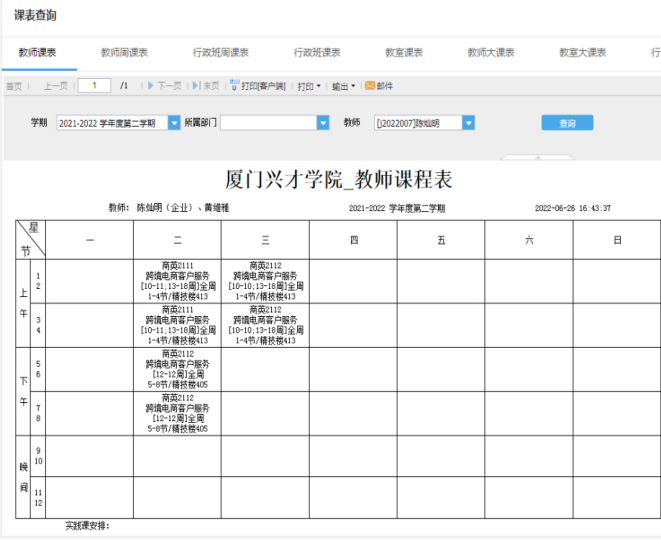This screenshot has width=661, height=540.
Task: Open the 教师 dropdown arrow
Action: pos(468,123)
